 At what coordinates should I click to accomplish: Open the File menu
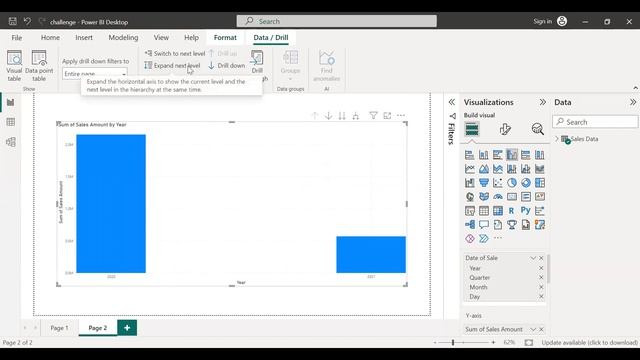17,38
